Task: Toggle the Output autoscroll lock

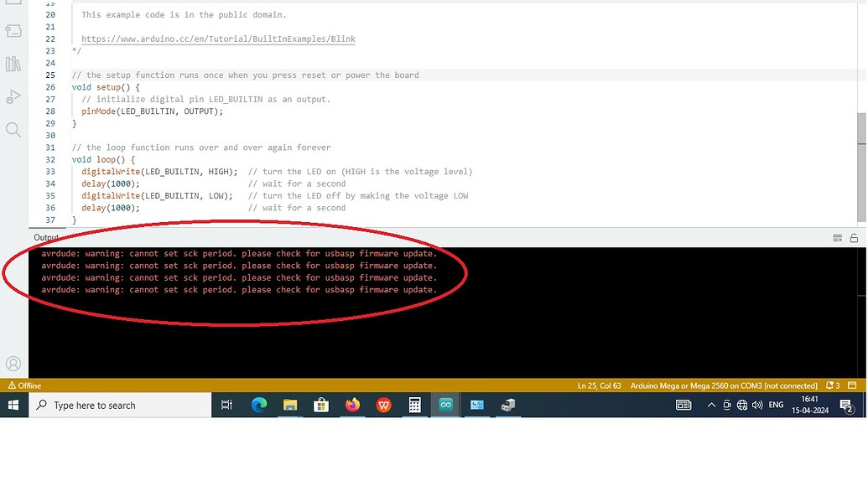Action: pos(852,238)
